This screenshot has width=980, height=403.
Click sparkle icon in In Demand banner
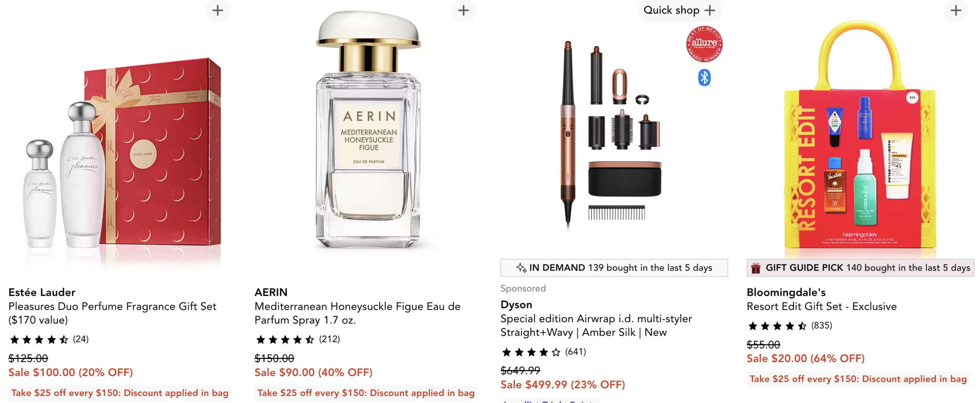tap(521, 268)
